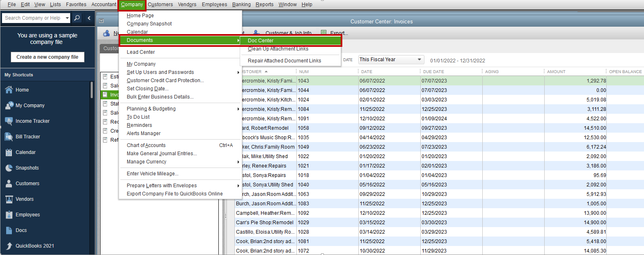Click the My Shortcuts header
Image resolution: width=644 pixels, height=255 pixels.
[19, 75]
